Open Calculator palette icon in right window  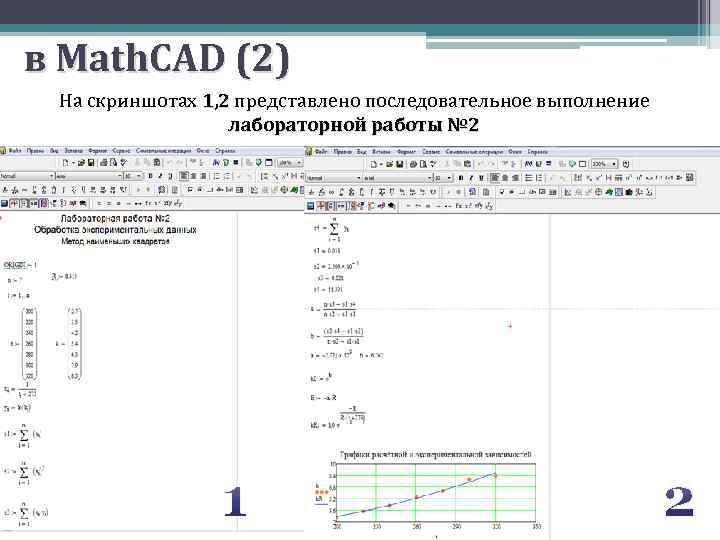tap(310, 206)
